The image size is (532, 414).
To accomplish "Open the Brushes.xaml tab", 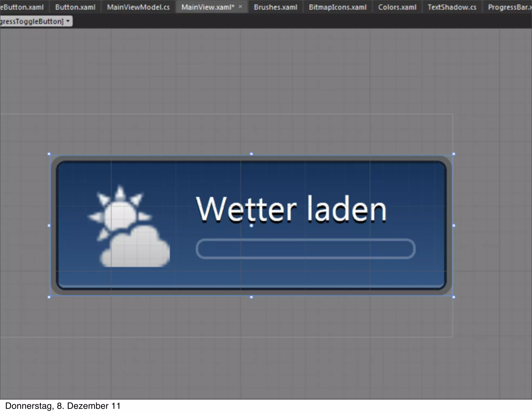I will tap(275, 7).
